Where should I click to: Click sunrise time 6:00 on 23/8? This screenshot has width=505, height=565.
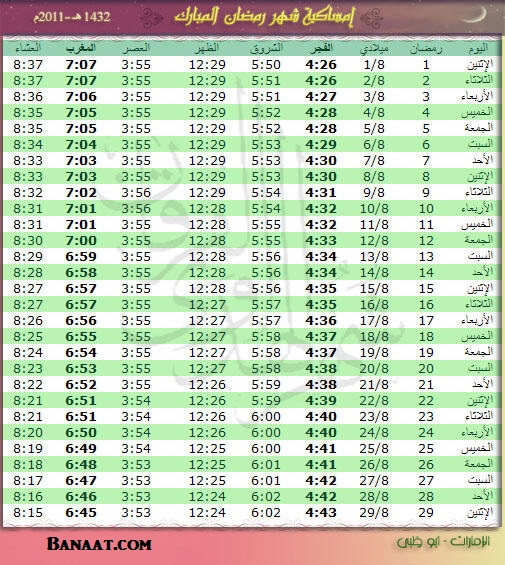pos(266,417)
